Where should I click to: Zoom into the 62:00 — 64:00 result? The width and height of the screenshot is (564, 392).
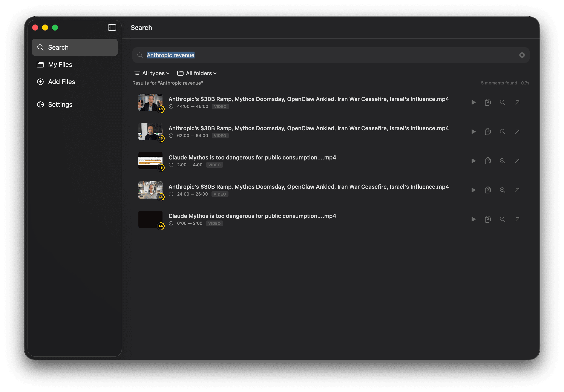coord(502,132)
